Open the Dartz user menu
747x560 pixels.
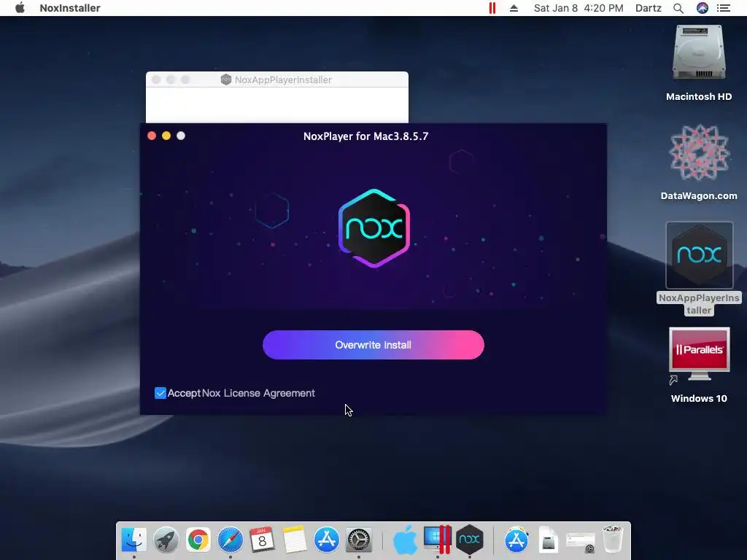pyautogui.click(x=649, y=8)
